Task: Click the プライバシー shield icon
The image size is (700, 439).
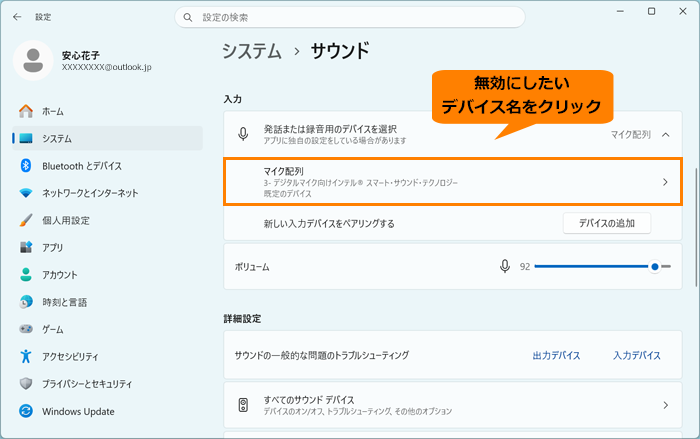Action: 26,384
